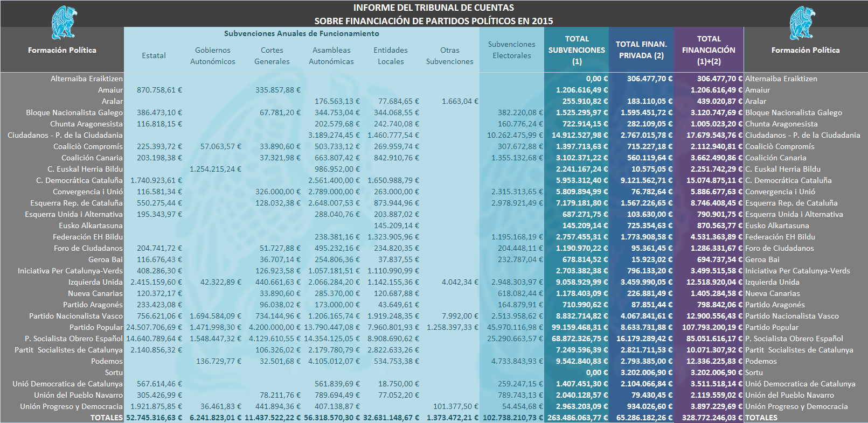Click PSOE's Estatal value 14.640.789,64 €
This screenshot has height=423, width=868.
(154, 339)
